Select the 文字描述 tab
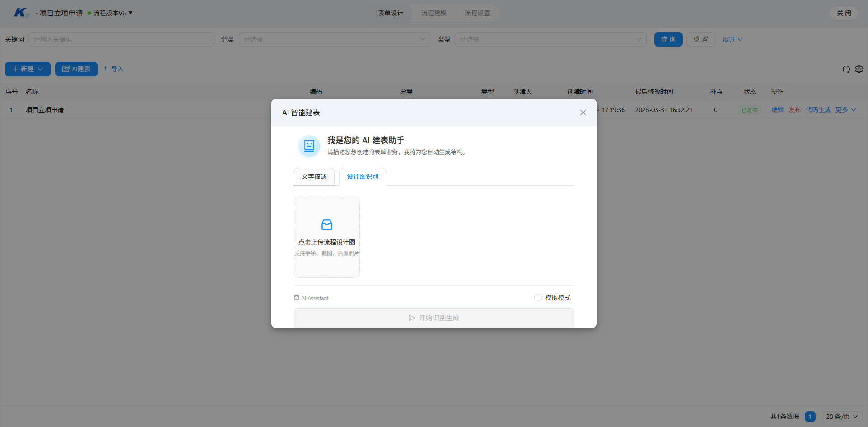868x427 pixels. (314, 177)
